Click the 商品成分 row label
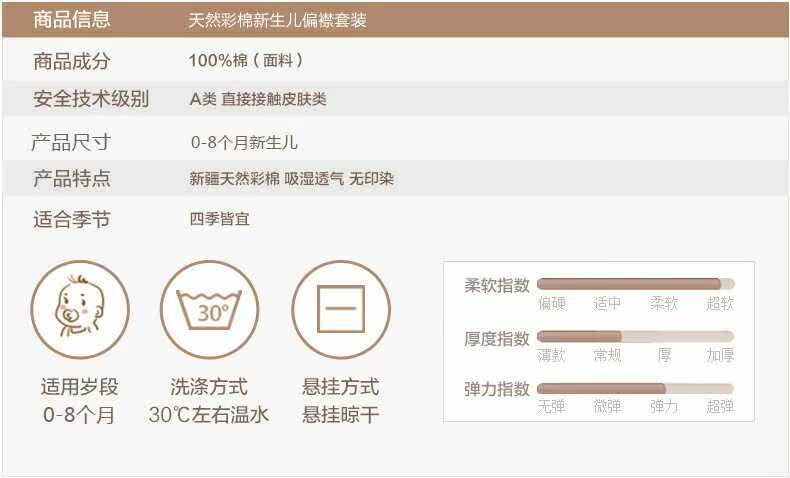Viewport: 790px width, 478px height. 72,62
